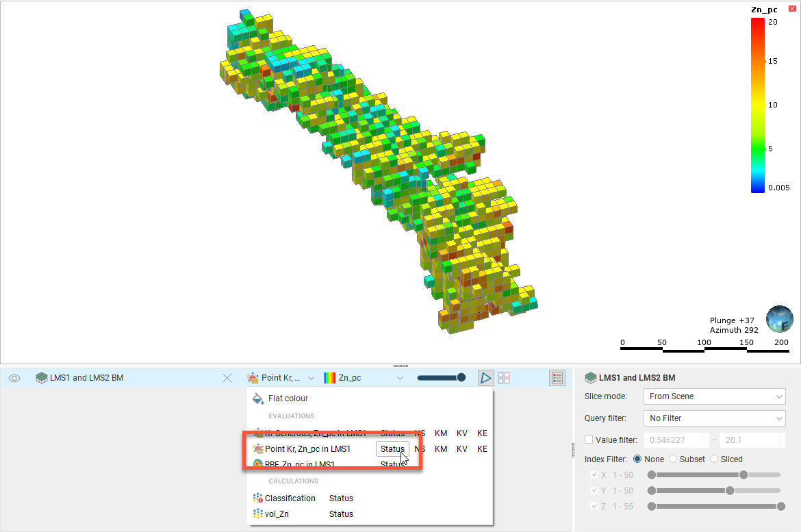Select the Sliced index filter option
Viewport: 801px width, 532px height.
714,459
